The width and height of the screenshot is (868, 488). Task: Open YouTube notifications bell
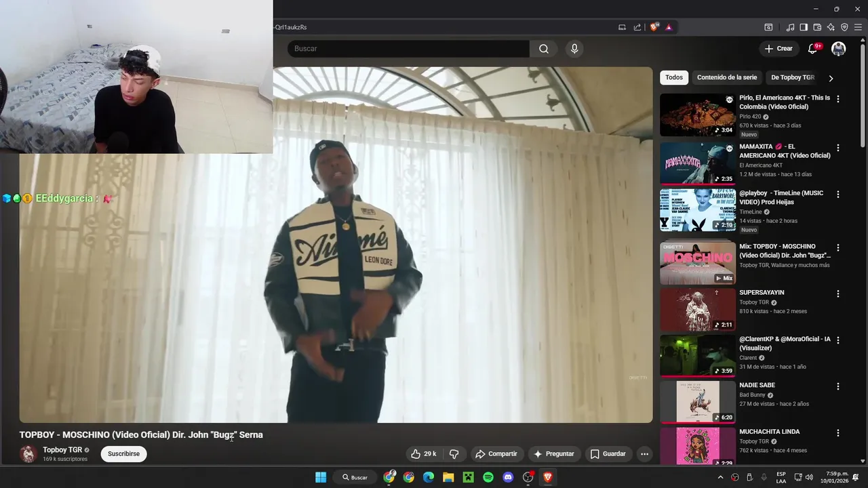812,49
